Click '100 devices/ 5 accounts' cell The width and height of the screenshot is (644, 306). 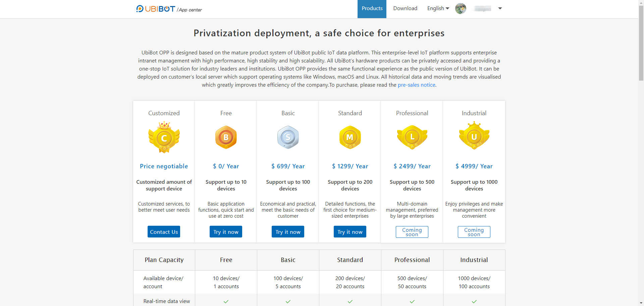coord(288,282)
